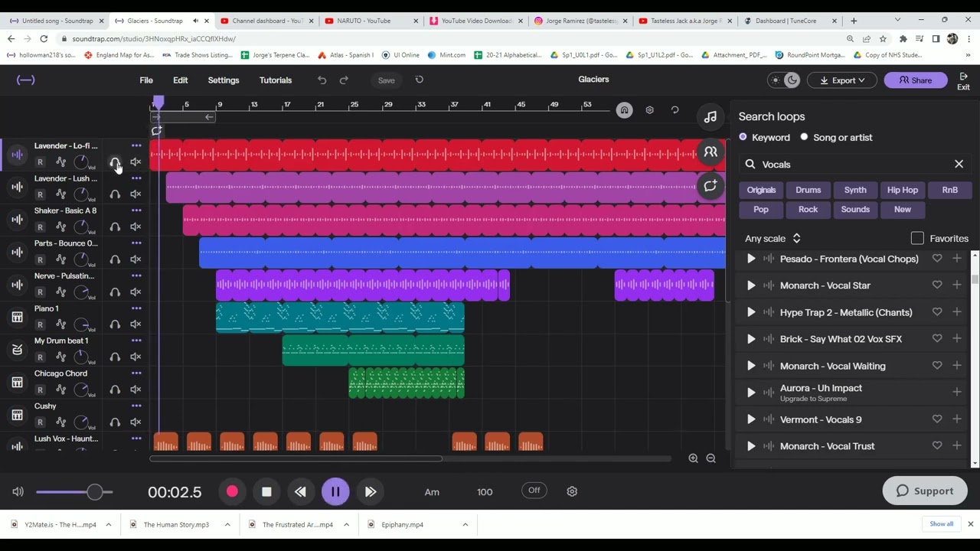This screenshot has height=551, width=980.
Task: Adjust the master volume slider knob
Action: click(x=94, y=492)
